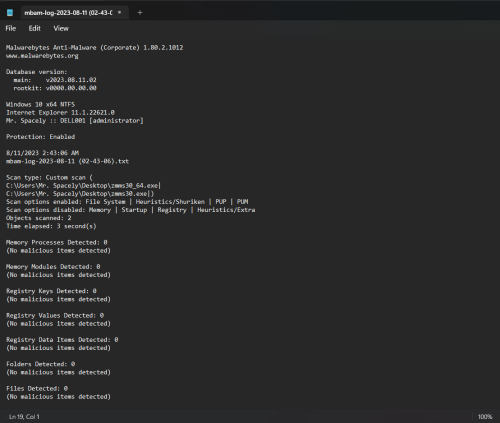Click the 100% zoom level in status bar
Image resolution: width=500 pixels, height=423 pixels.
pyautogui.click(x=485, y=417)
